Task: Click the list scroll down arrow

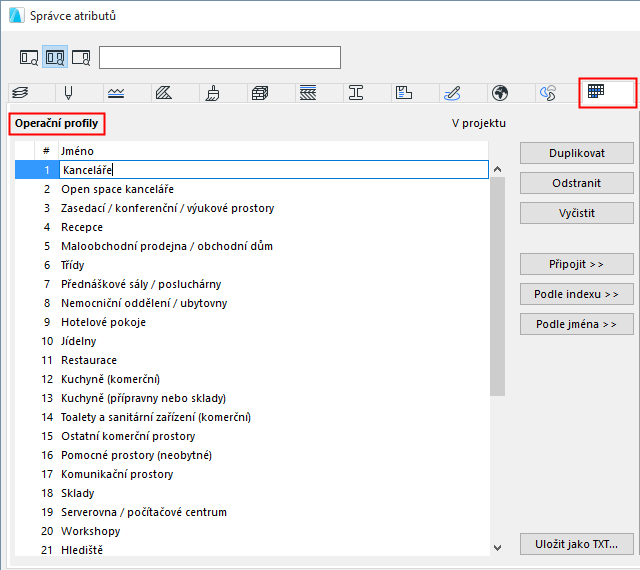Action: 497,548
